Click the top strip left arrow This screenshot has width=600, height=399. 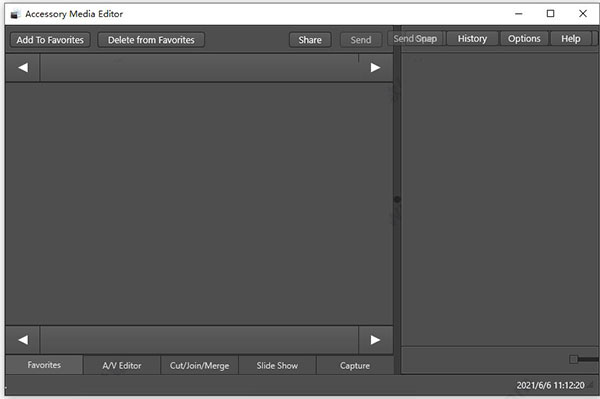[x=23, y=68]
